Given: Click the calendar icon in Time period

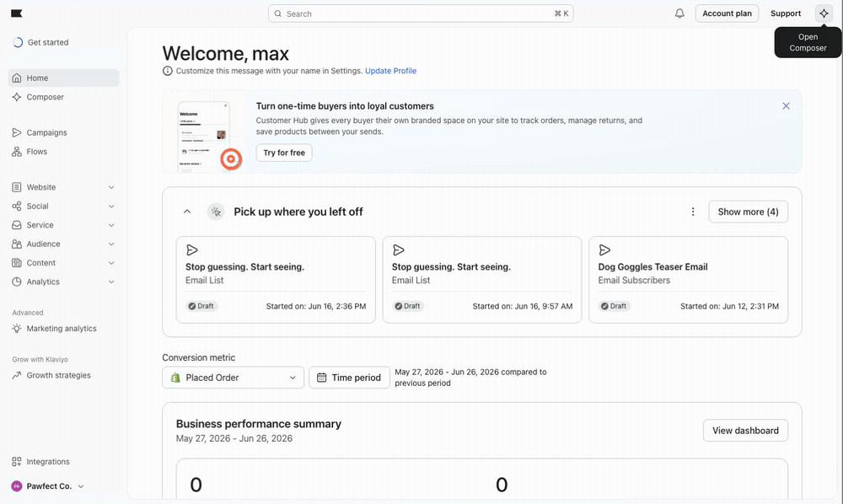Looking at the screenshot, I should pos(321,378).
